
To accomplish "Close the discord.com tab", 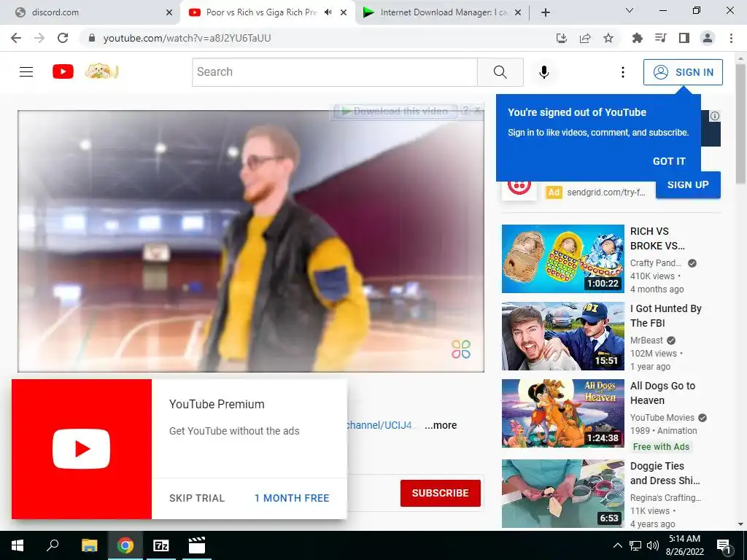I will pos(169,13).
